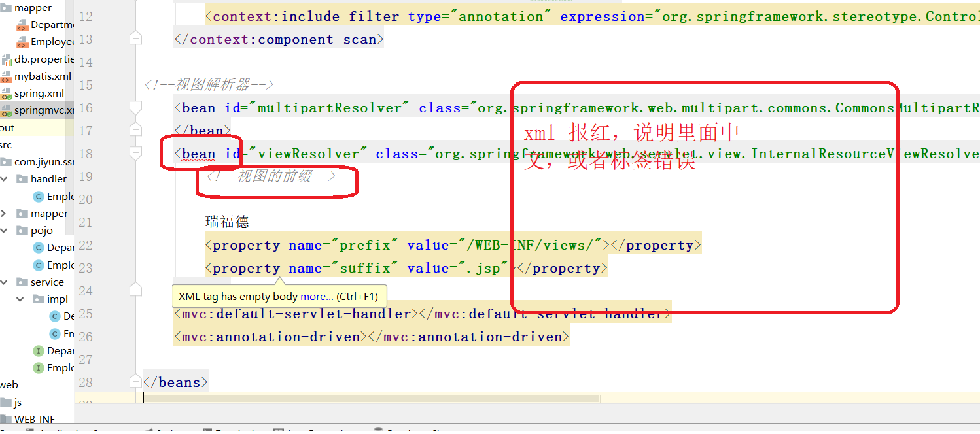Click the class icon of Emplo under handler
980x434 pixels.
point(39,197)
